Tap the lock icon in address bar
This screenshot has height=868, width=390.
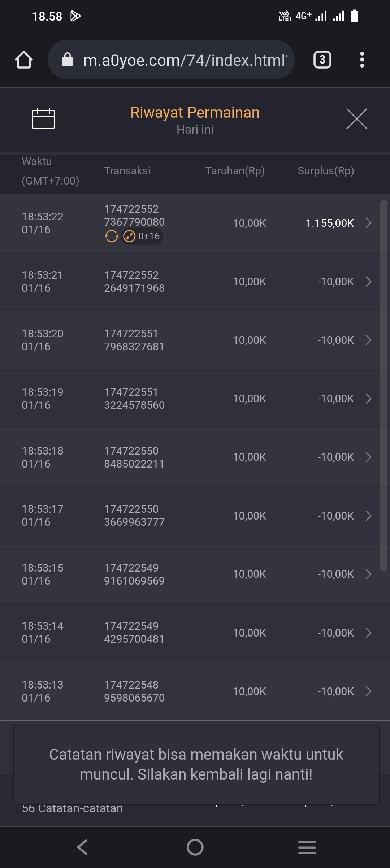pos(68,60)
